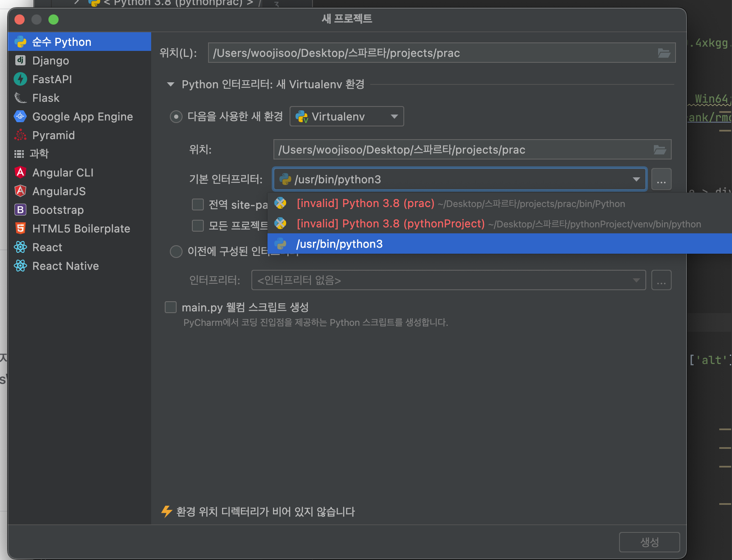Viewport: 732px width, 560px height.
Task: Select Angular CLI project type
Action: [79, 172]
